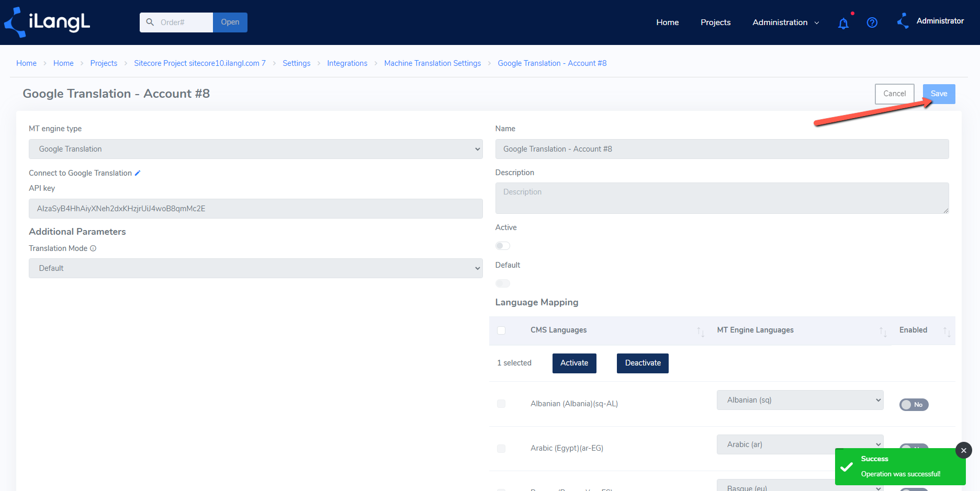Open notifications bell icon
This screenshot has height=491, width=980.
pos(843,23)
